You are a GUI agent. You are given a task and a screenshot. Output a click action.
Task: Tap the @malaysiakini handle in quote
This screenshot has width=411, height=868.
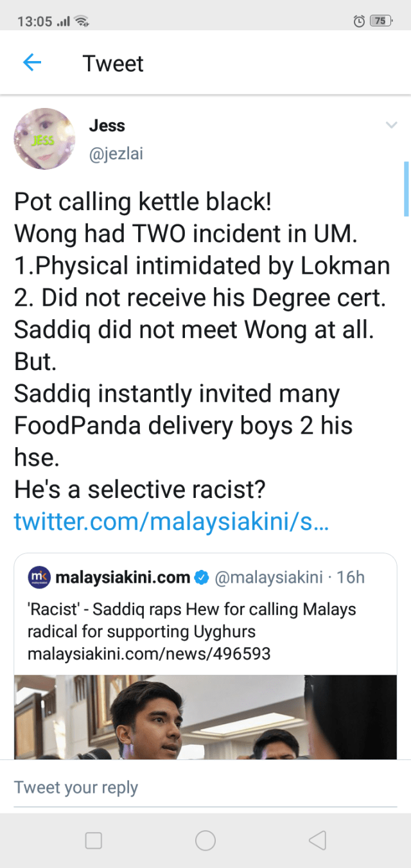tap(268, 578)
